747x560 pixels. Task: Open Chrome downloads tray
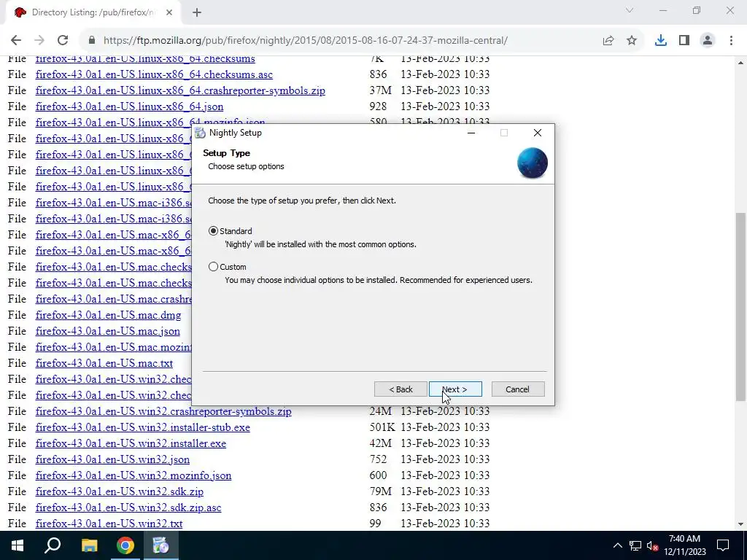661,41
